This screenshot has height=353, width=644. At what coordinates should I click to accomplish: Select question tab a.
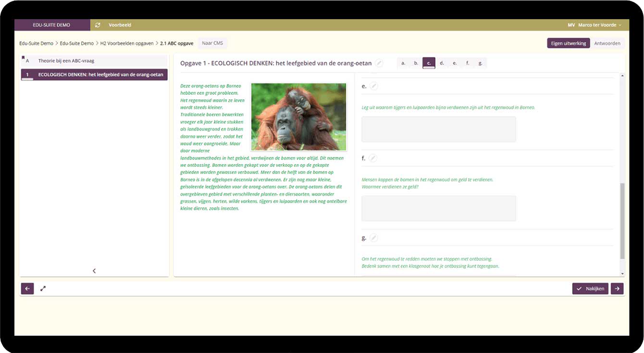403,63
